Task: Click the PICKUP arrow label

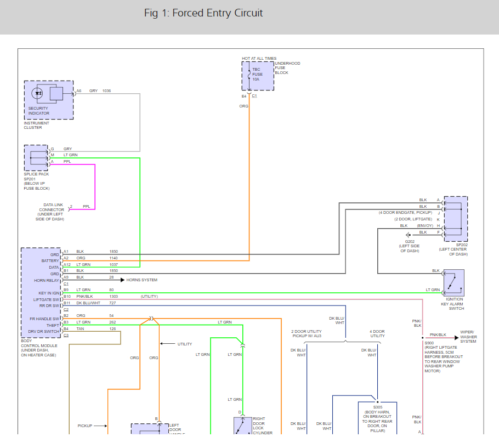Action: coord(92,426)
